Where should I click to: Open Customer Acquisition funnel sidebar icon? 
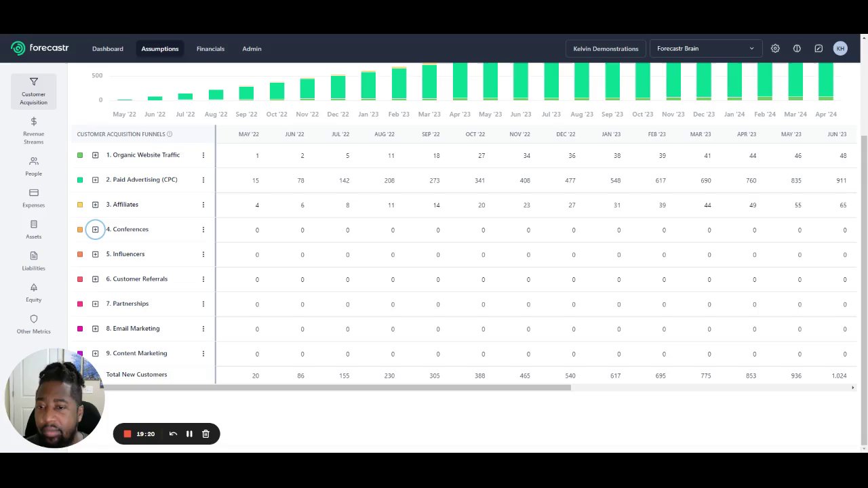[x=33, y=82]
